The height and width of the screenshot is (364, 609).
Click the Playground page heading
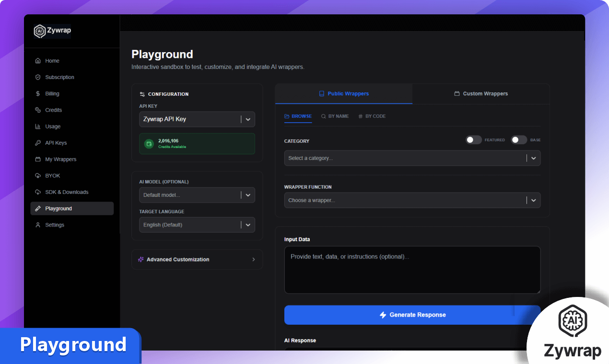pos(162,54)
